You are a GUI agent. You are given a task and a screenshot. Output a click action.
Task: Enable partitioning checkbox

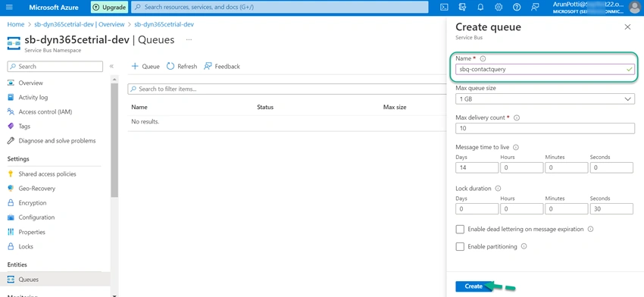tap(460, 246)
